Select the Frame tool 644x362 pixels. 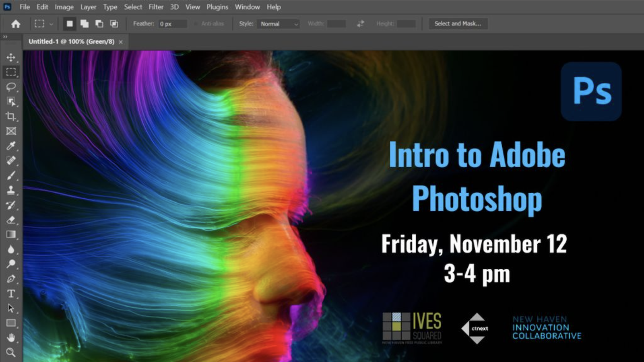tap(11, 131)
